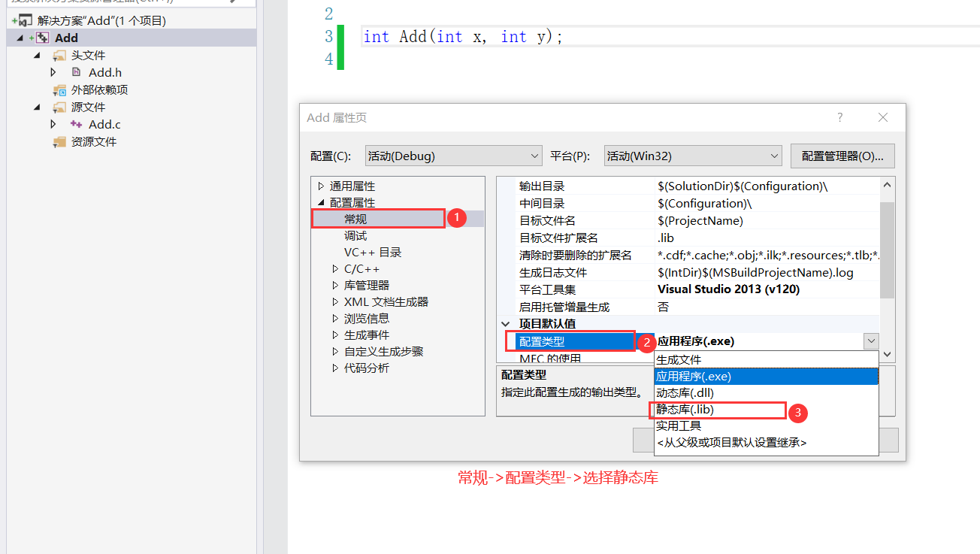The height and width of the screenshot is (554, 980).
Task: Open 配置管理器(O)... button
Action: click(842, 156)
